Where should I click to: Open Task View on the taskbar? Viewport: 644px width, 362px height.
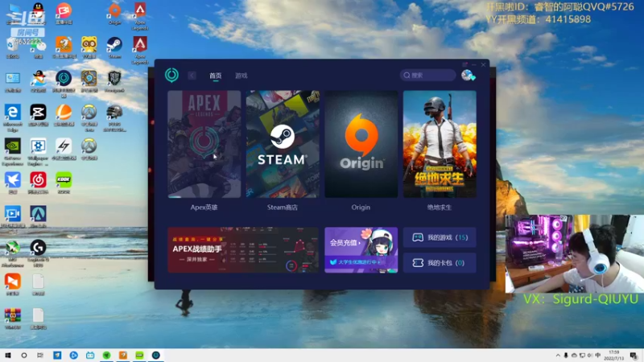[x=40, y=356]
